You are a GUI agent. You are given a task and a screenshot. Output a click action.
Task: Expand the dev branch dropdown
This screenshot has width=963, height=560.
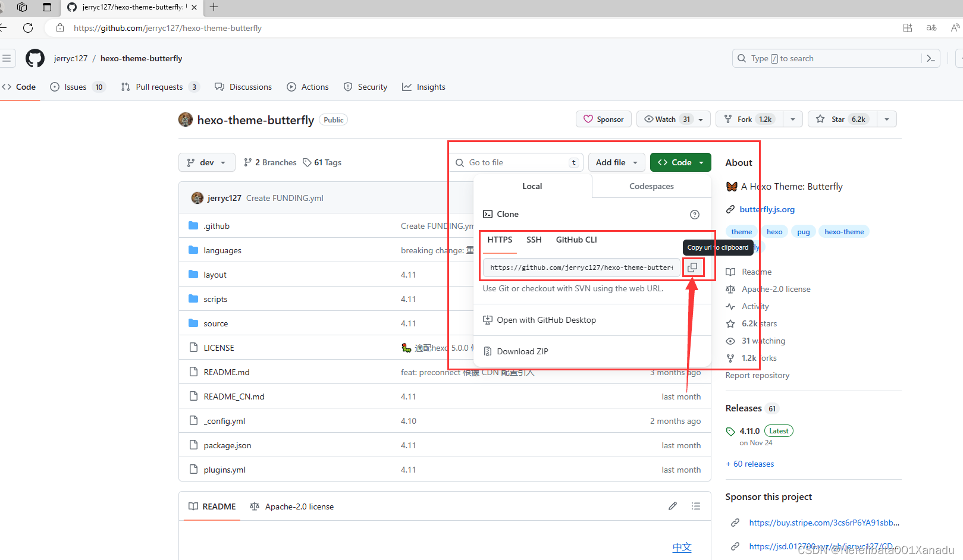click(x=206, y=162)
